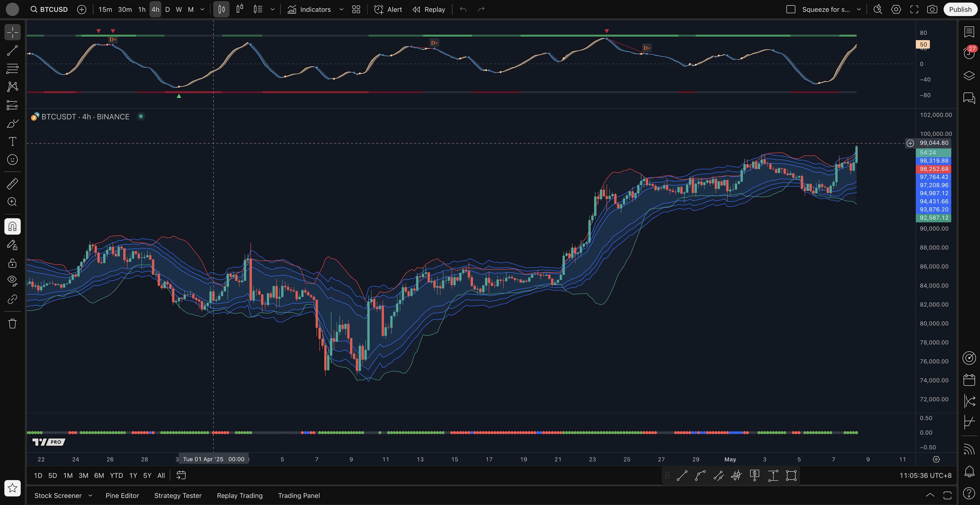Expand the timeframe dropdown arrow
980x505 pixels.
pyautogui.click(x=202, y=9)
